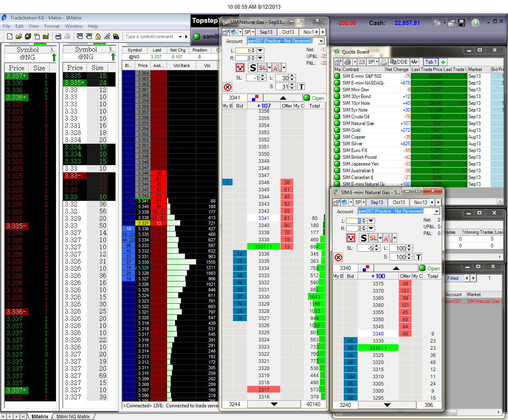Screen dimensions: 508x420
Task: Click the Type a symbol/command input field
Action: 151,37
